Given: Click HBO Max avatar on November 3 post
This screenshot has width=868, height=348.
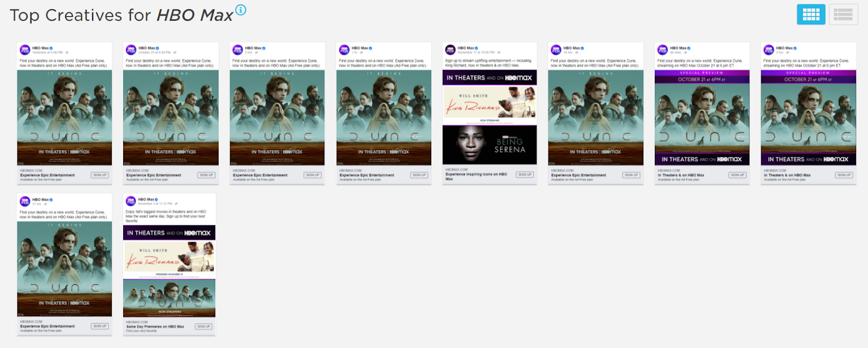Looking at the screenshot, I should [131, 201].
